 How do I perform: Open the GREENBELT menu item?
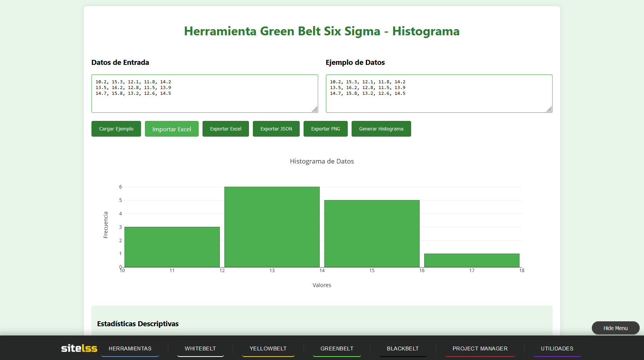(x=337, y=348)
